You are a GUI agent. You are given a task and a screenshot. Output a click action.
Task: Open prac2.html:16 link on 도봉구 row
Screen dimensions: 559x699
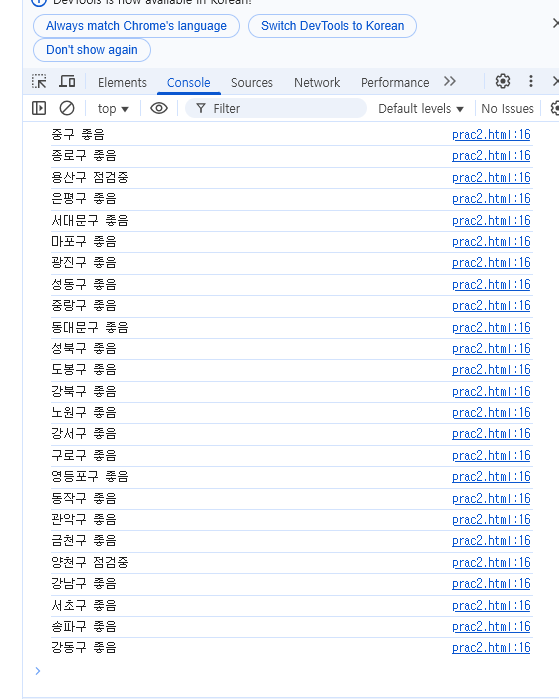point(491,370)
